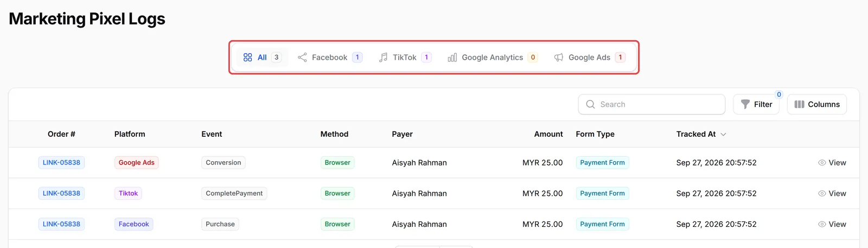Click Aisyah Rahman in Conversion row
This screenshot has width=868, height=248.
point(419,163)
